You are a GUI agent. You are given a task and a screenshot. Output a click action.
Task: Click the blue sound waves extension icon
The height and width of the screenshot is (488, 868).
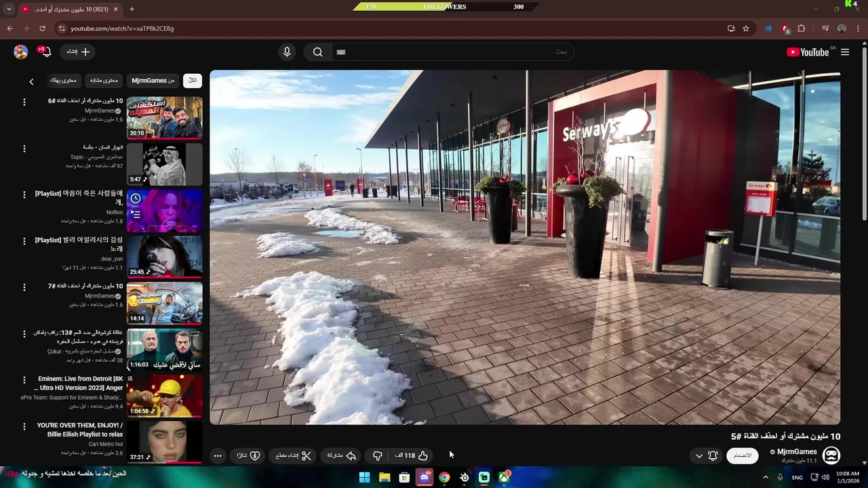[x=768, y=28]
